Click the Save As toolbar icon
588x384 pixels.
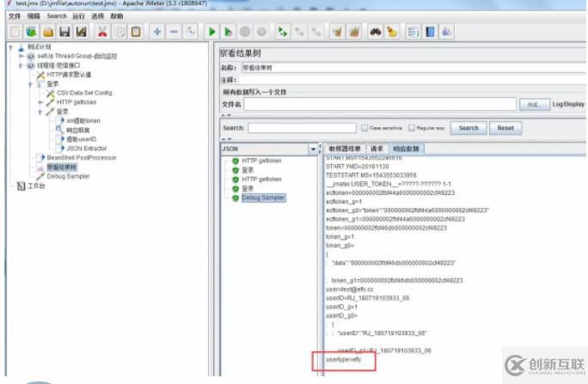(x=82, y=32)
